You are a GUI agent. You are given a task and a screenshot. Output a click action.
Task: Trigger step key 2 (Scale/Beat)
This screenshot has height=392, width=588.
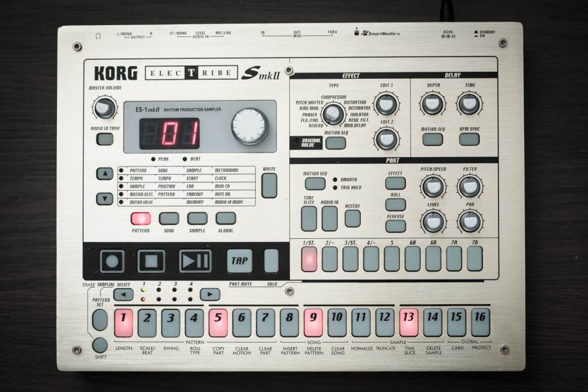coord(147,323)
